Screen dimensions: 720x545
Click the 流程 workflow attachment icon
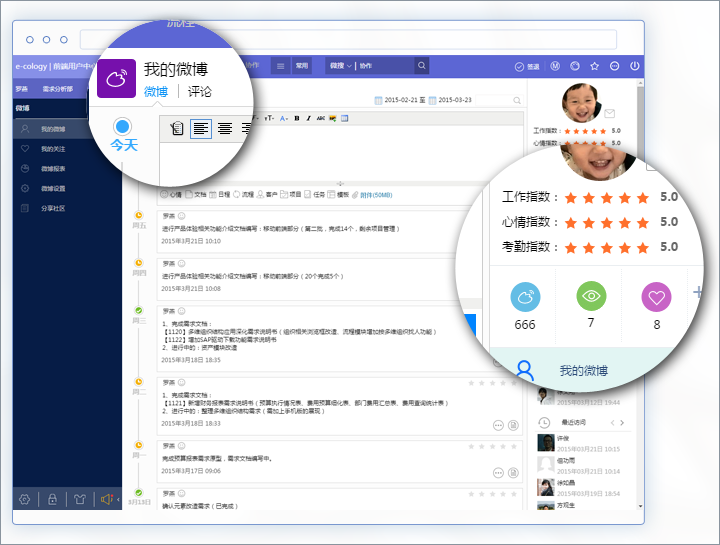(243, 195)
